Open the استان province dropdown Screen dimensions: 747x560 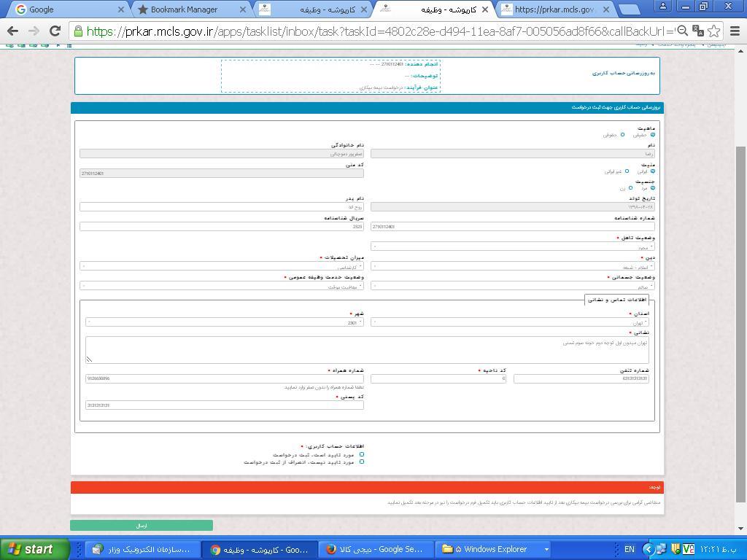pyautogui.click(x=509, y=322)
